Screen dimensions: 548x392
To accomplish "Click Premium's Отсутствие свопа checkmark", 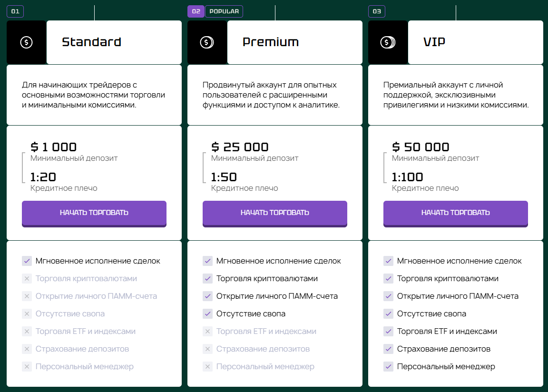I will click(207, 314).
